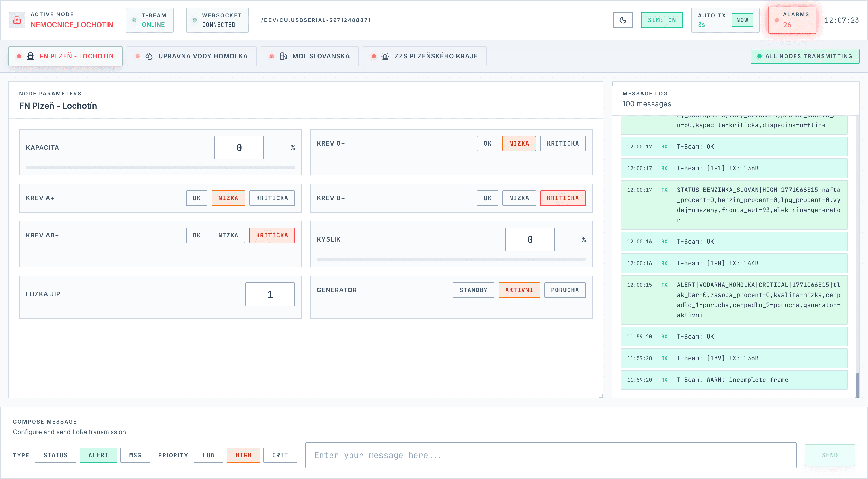Set Krev 0+ to KRITICKA
Screen dimensions: 868x479
coord(562,143)
